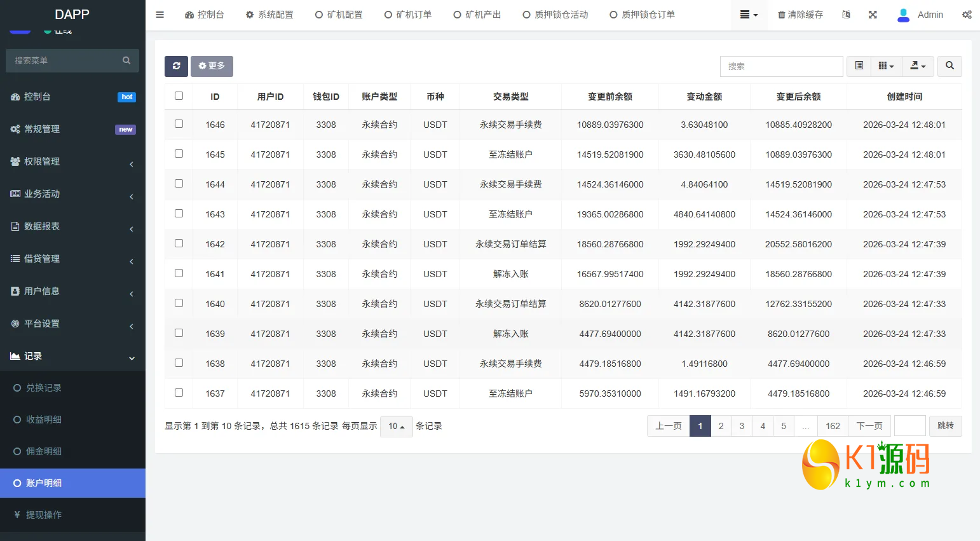This screenshot has width=980, height=541.
Task: Toggle the select-all checkbox in table header
Action: [x=179, y=96]
